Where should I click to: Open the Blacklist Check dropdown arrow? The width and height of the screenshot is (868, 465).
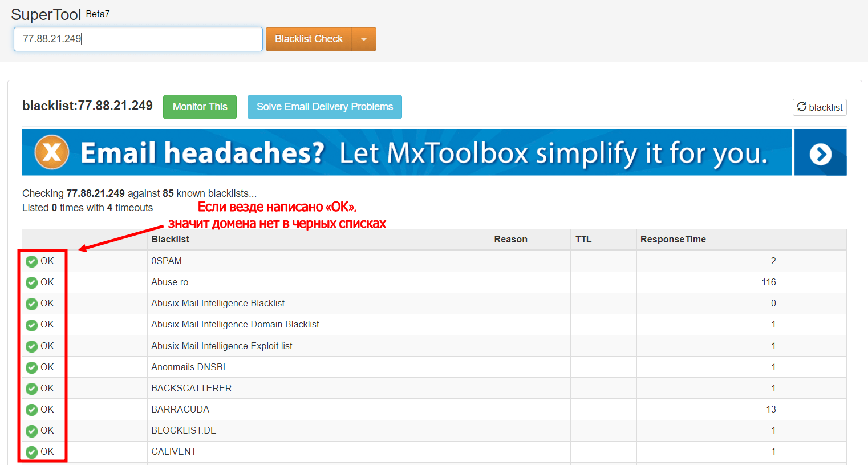(364, 39)
